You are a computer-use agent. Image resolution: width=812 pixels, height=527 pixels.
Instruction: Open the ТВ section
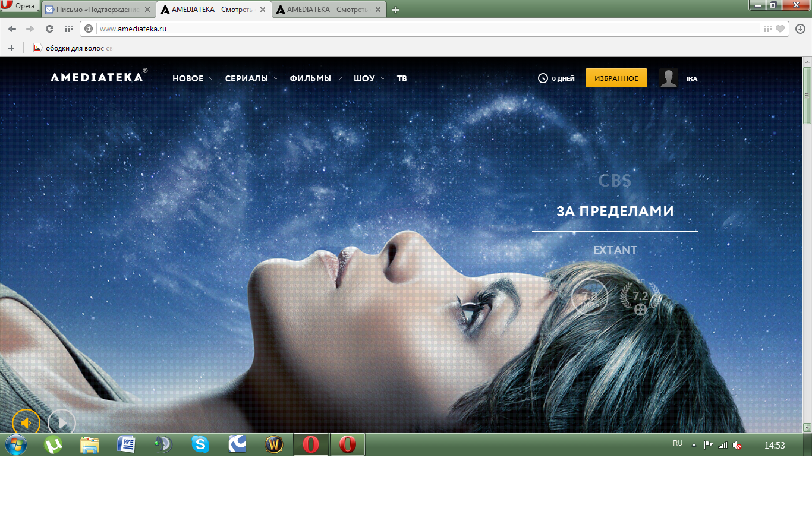pos(402,78)
